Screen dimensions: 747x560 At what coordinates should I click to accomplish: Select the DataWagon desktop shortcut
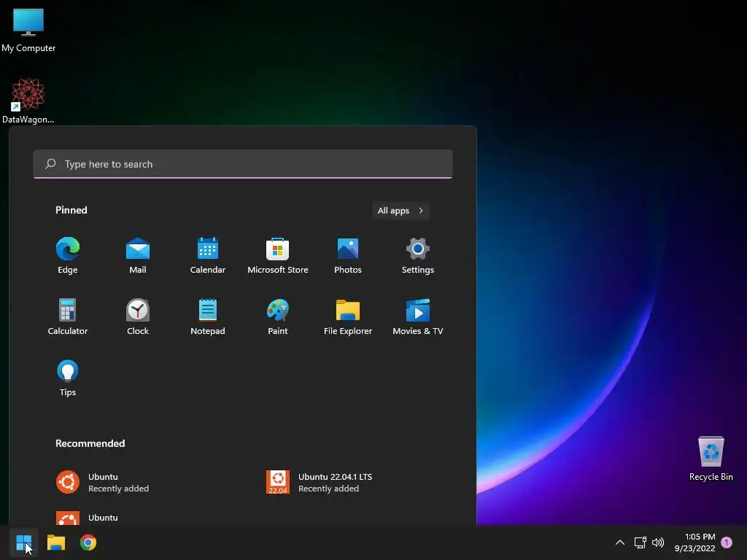pos(28,101)
